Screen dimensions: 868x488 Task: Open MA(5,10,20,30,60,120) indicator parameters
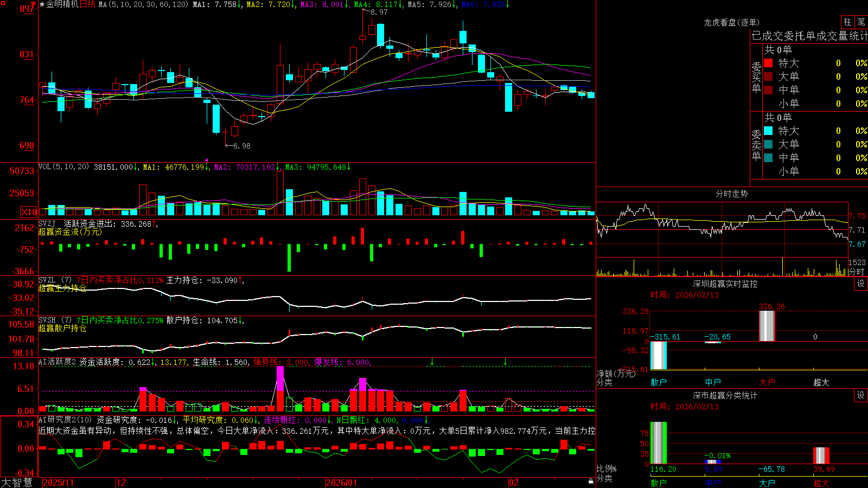[x=143, y=4]
